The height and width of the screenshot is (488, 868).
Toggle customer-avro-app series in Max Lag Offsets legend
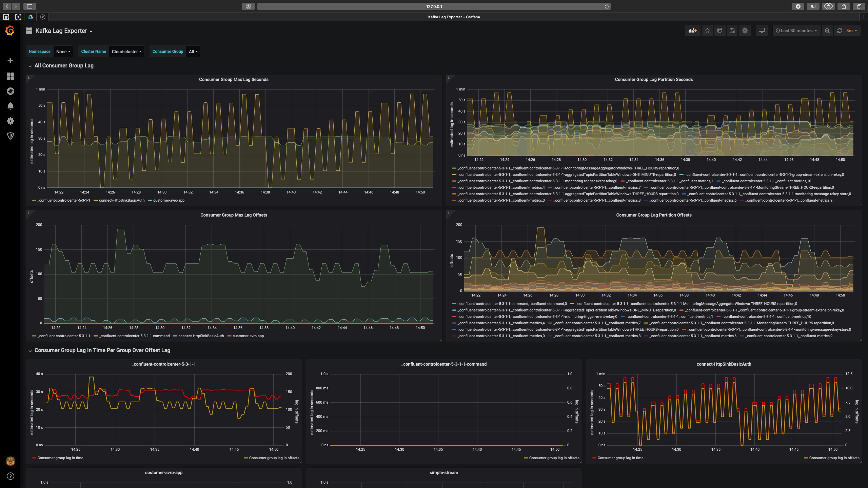coord(248,336)
